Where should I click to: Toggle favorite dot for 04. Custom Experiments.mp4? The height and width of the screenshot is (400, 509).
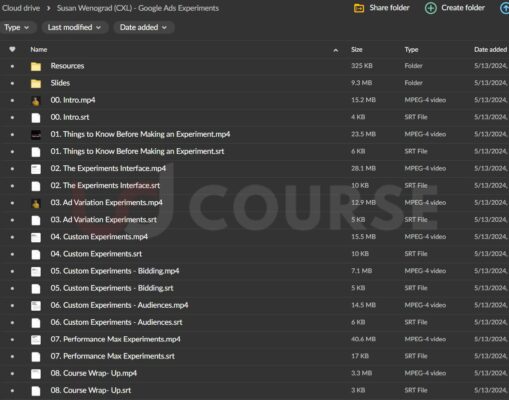click(12, 237)
